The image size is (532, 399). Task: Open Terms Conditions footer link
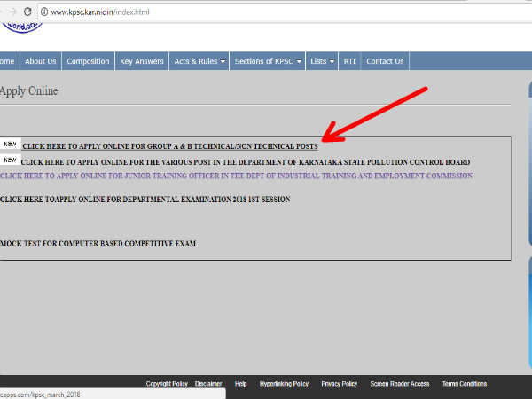[x=464, y=384]
